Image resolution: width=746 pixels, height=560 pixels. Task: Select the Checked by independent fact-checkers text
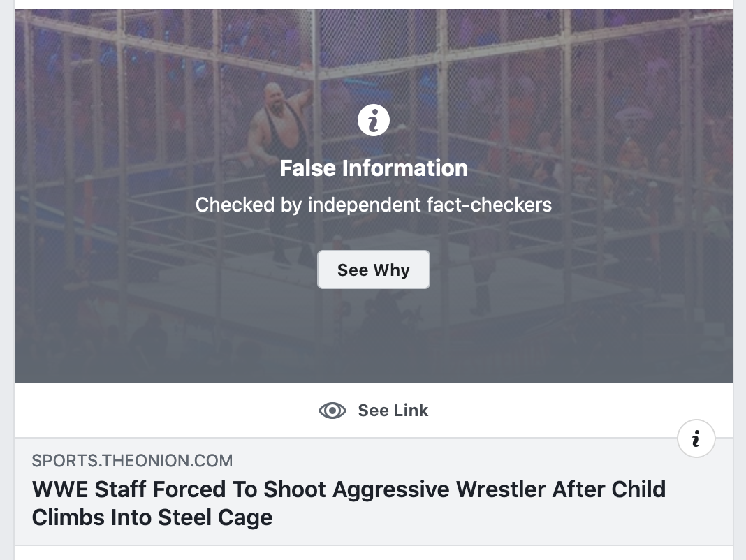[374, 205]
